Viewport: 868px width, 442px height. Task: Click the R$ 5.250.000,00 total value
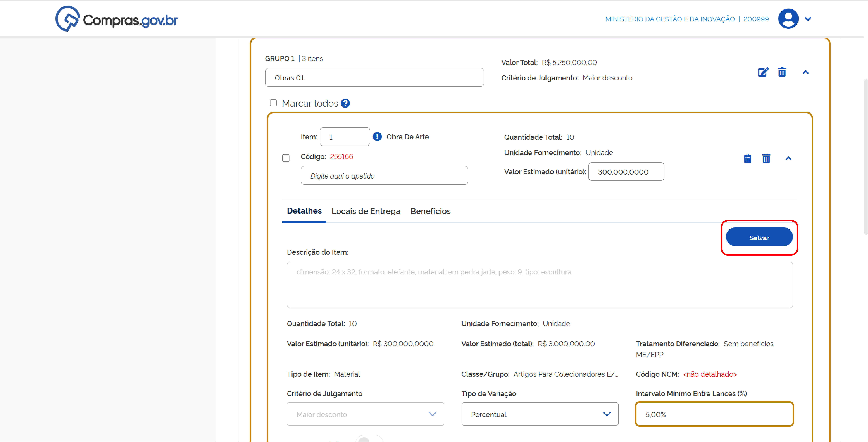(x=569, y=62)
